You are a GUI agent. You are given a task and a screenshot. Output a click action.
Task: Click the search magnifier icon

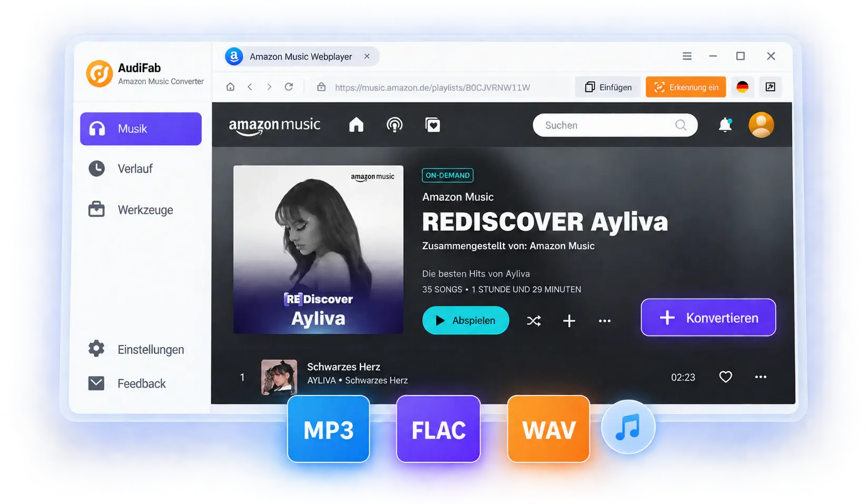point(681,125)
